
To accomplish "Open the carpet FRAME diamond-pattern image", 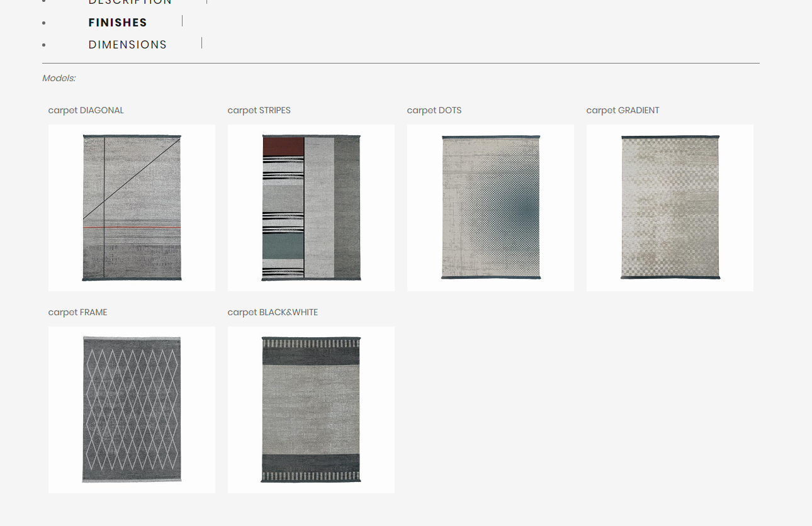I will [x=132, y=410].
